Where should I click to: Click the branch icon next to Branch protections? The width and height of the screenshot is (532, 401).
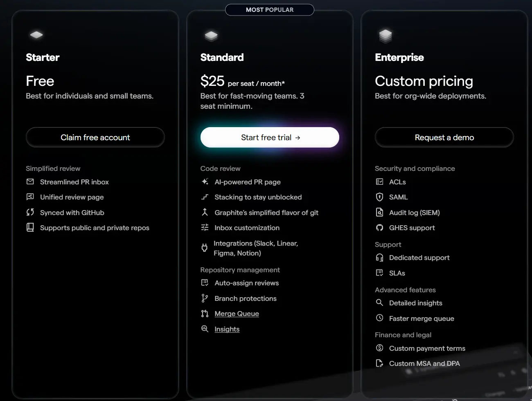coord(205,298)
